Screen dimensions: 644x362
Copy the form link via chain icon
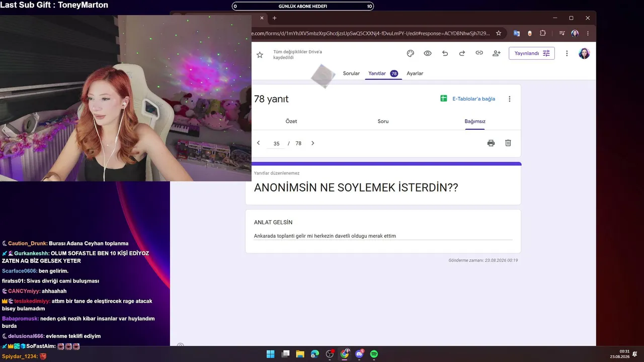479,53
